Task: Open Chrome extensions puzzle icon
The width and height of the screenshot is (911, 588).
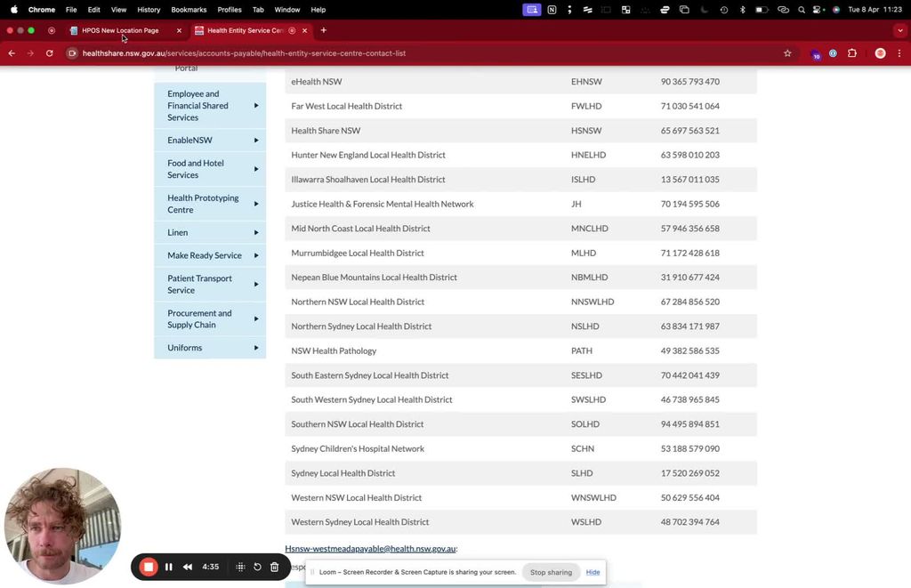Action: pyautogui.click(x=851, y=53)
